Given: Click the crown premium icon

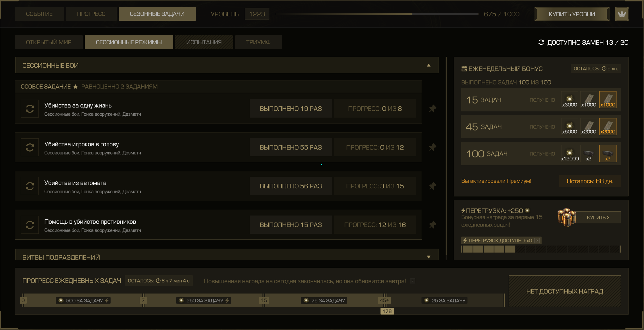Looking at the screenshot, I should coord(622,14).
